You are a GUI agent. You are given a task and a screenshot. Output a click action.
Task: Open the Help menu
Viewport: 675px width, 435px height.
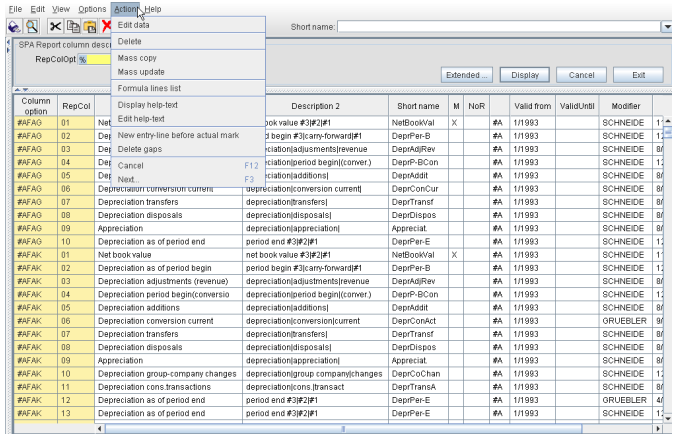[x=153, y=9]
